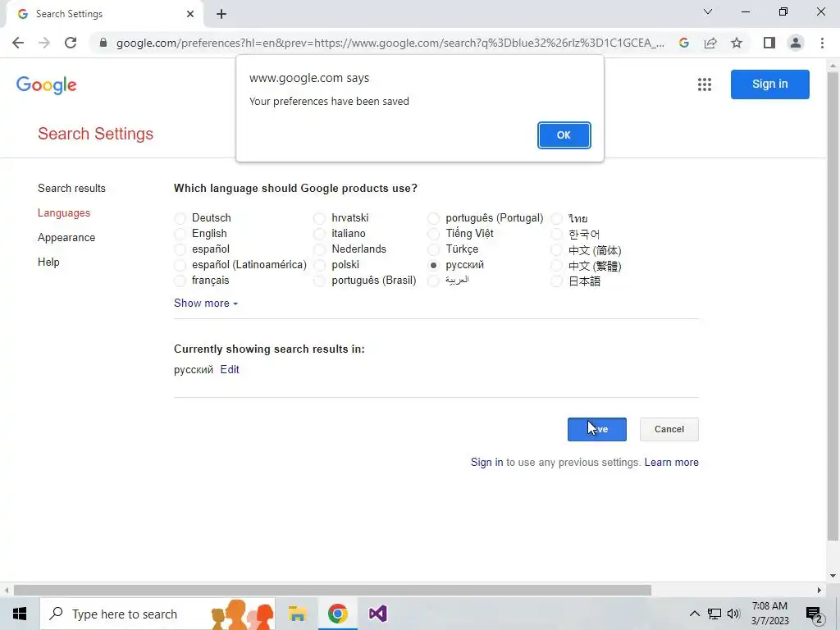This screenshot has width=840, height=630.
Task: Click the address bar URL
Action: pos(390,43)
